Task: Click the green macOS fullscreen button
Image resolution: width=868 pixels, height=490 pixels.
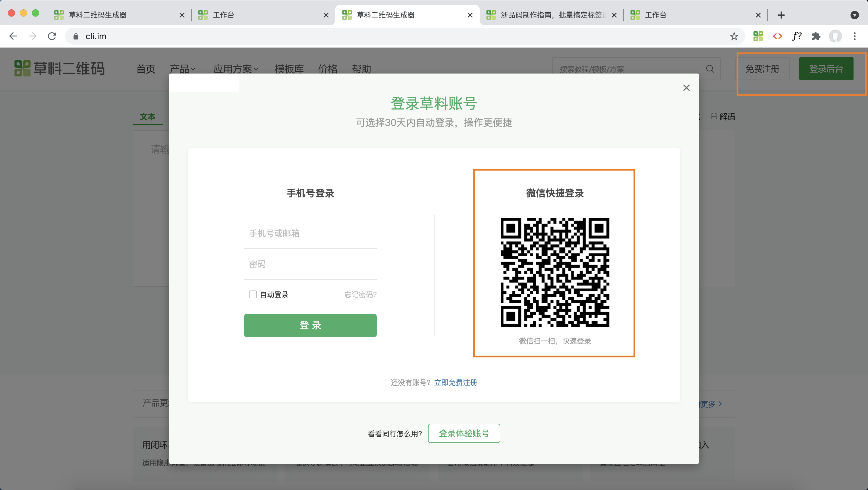Action: click(35, 13)
